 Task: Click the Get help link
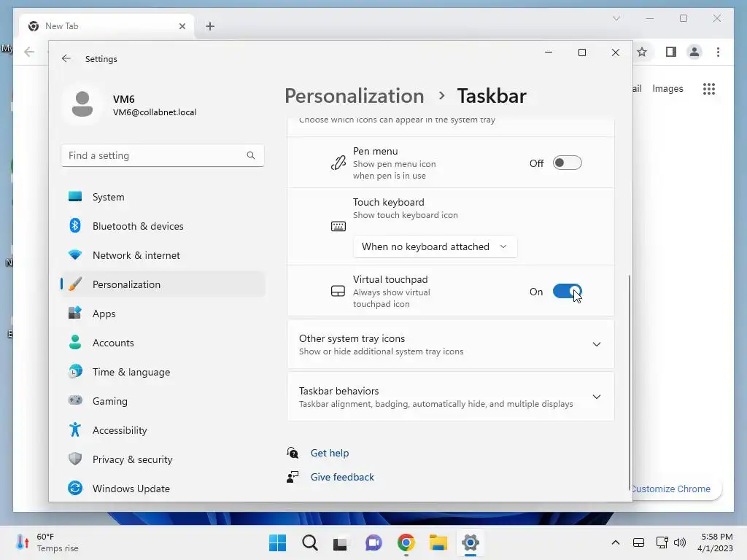(x=330, y=453)
